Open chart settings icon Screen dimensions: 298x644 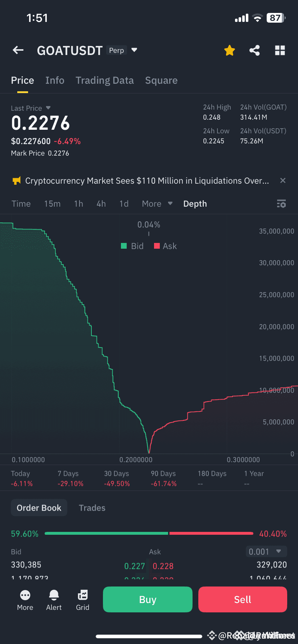tap(281, 204)
